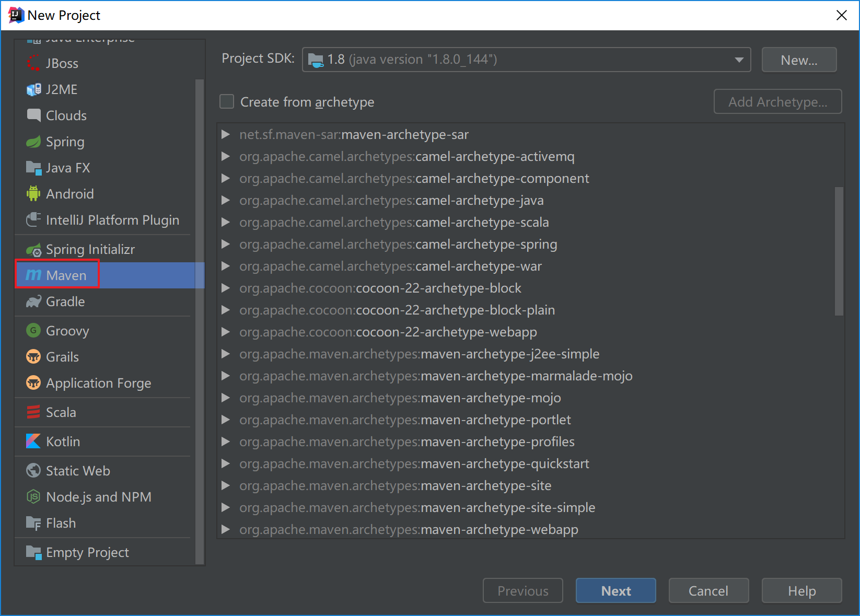Select Gradle project type label
860x616 pixels.
click(x=65, y=301)
